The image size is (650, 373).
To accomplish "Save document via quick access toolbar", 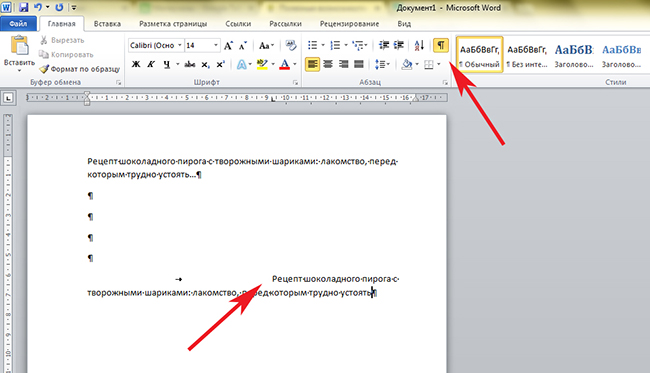I will click(23, 7).
